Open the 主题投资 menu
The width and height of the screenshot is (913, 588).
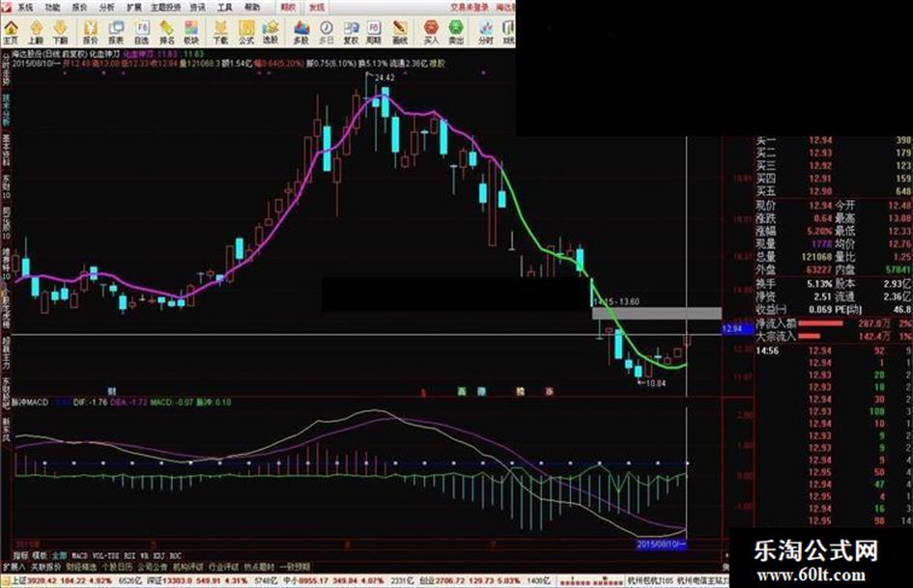(x=166, y=8)
